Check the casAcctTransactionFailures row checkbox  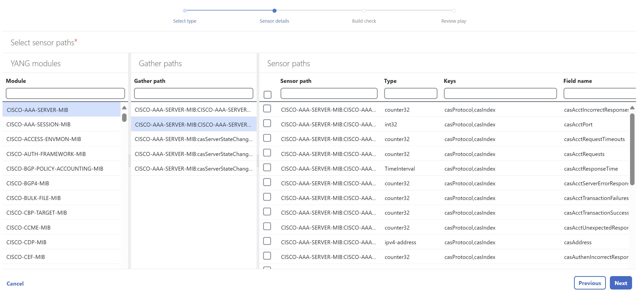pyautogui.click(x=267, y=197)
